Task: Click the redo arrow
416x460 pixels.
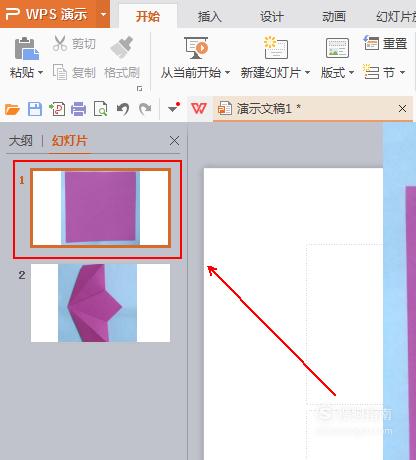Action: coord(145,109)
